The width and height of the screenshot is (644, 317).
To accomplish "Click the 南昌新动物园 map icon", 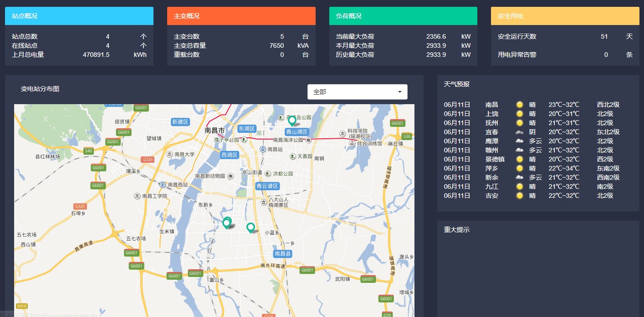I will [x=231, y=176].
